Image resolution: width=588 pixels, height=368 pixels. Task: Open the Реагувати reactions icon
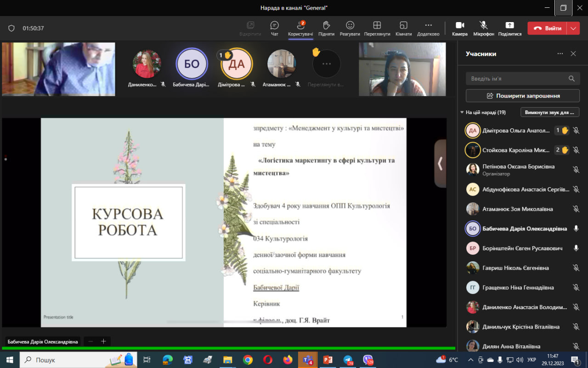[350, 25]
